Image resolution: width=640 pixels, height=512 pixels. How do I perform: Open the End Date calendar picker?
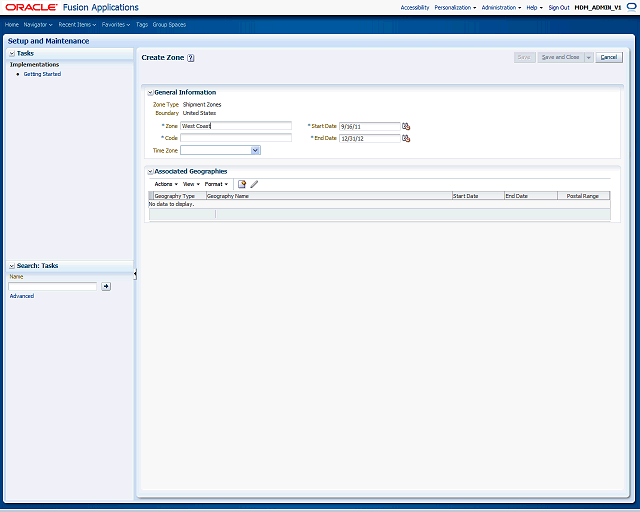point(406,138)
